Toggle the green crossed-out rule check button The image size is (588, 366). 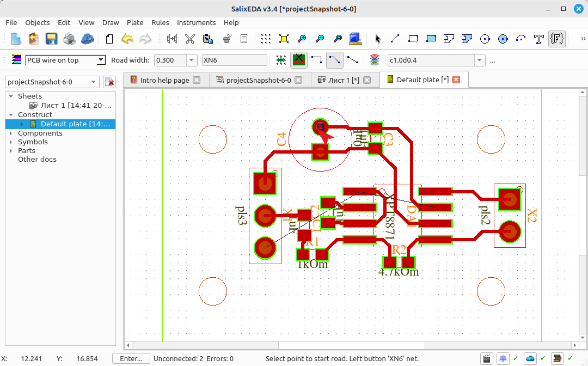click(299, 60)
